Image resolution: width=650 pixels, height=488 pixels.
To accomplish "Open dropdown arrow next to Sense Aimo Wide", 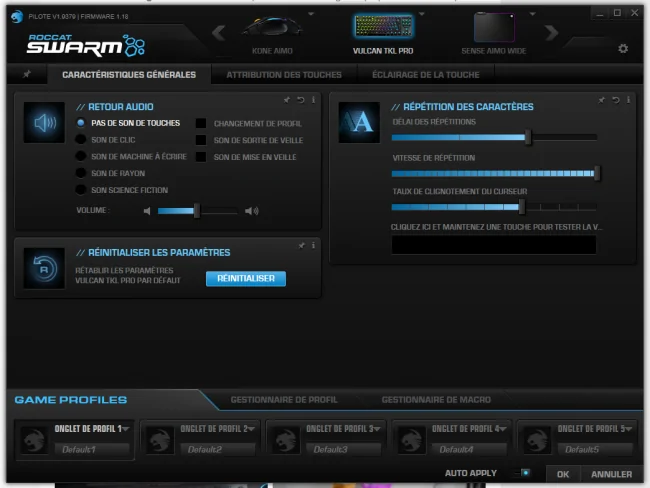I will point(533,14).
